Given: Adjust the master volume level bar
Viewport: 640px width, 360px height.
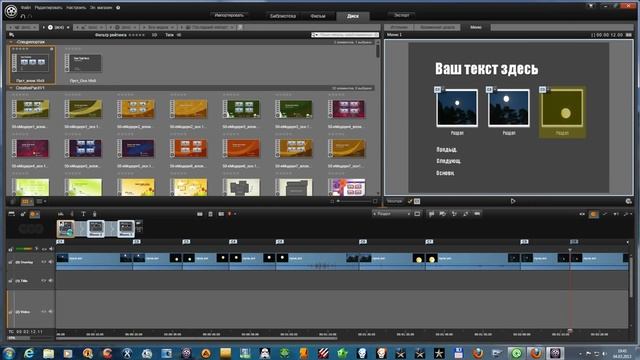Looking at the screenshot, I should [x=24, y=249].
